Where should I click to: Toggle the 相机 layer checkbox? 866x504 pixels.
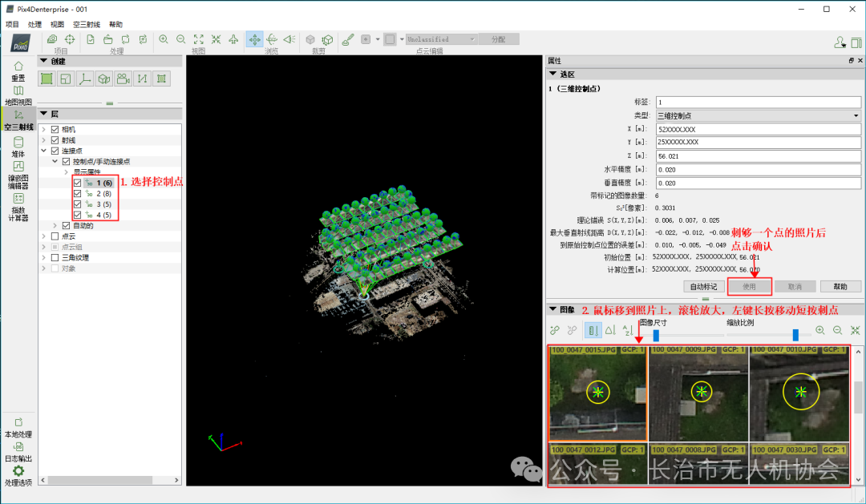click(55, 129)
